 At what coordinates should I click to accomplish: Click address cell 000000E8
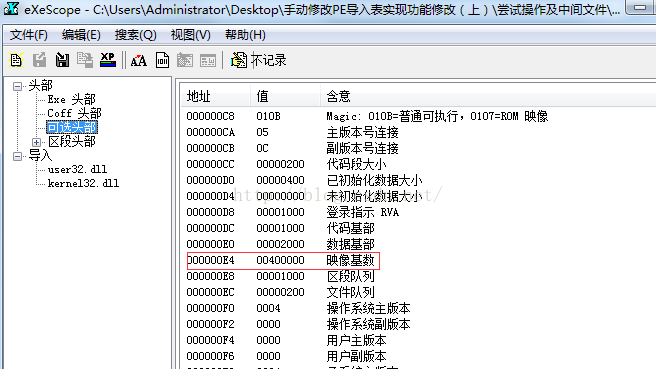tap(210, 276)
